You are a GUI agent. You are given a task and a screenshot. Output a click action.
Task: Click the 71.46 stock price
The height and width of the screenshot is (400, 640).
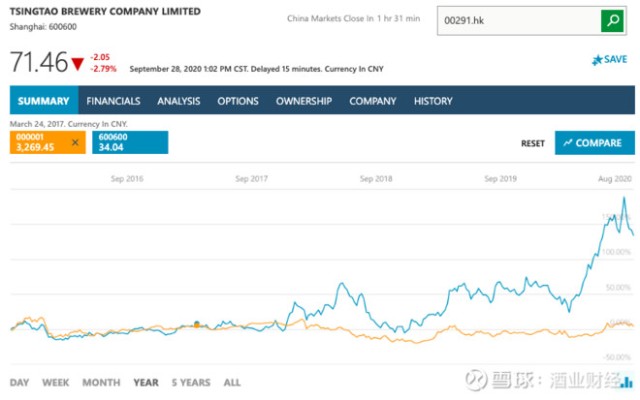pyautogui.click(x=39, y=62)
